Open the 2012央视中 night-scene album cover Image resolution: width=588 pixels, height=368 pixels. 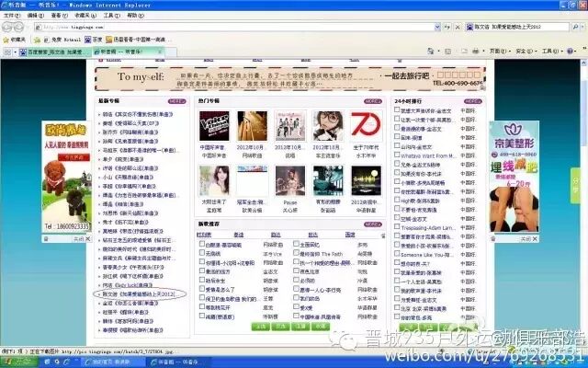[x=366, y=181]
